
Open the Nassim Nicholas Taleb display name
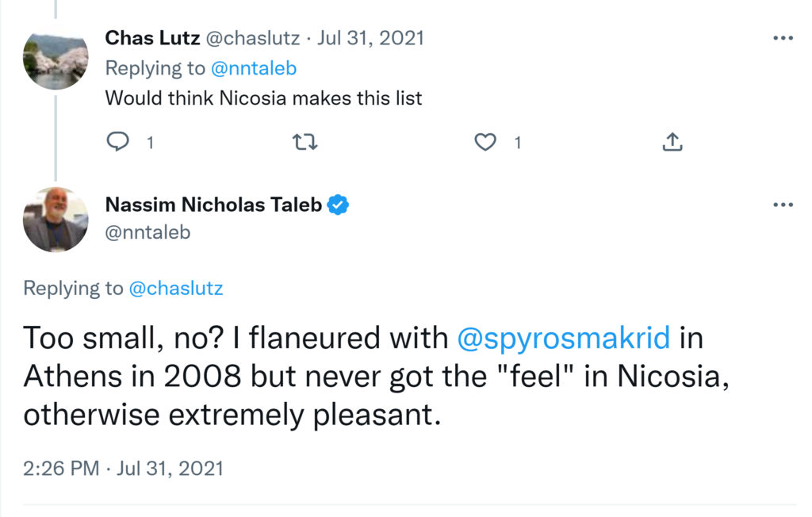coord(213,205)
